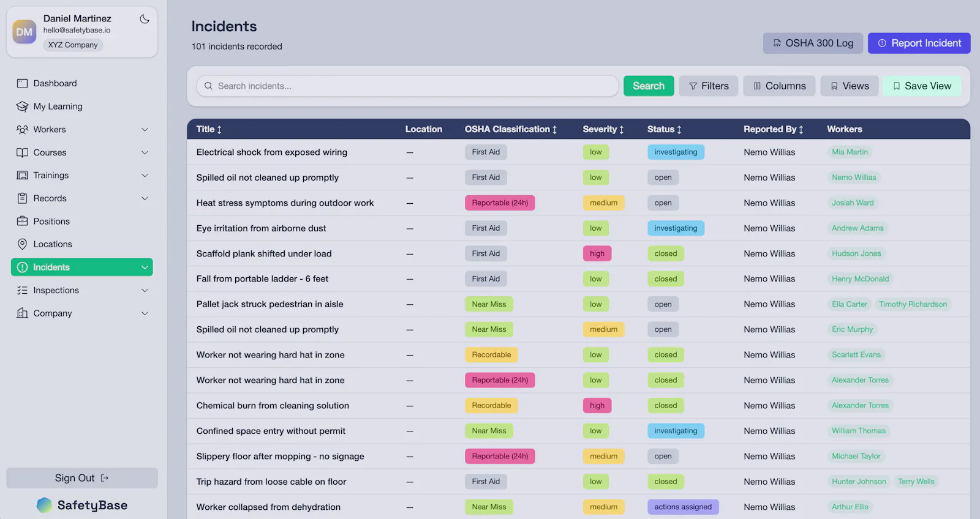Click the Incidents alert icon
980x519 pixels.
pyautogui.click(x=23, y=267)
